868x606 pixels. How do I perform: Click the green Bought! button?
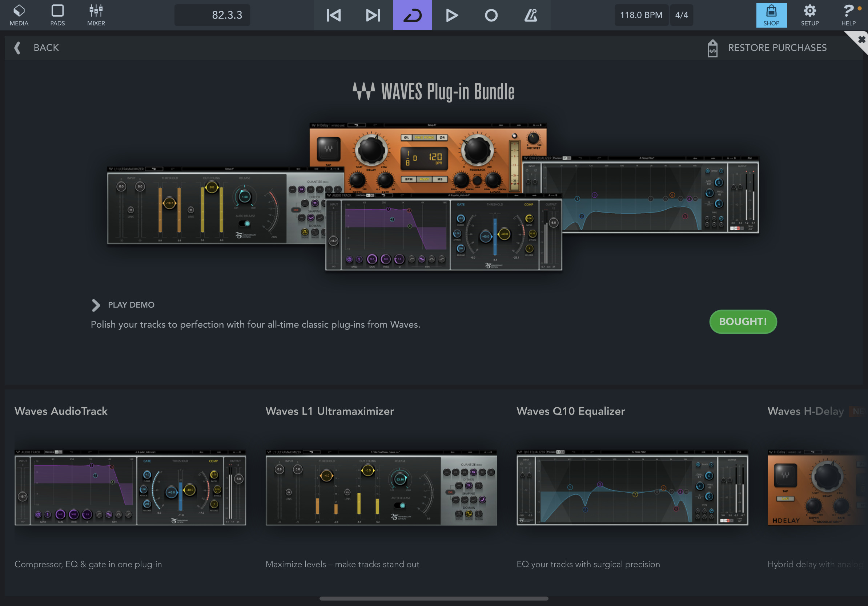743,322
